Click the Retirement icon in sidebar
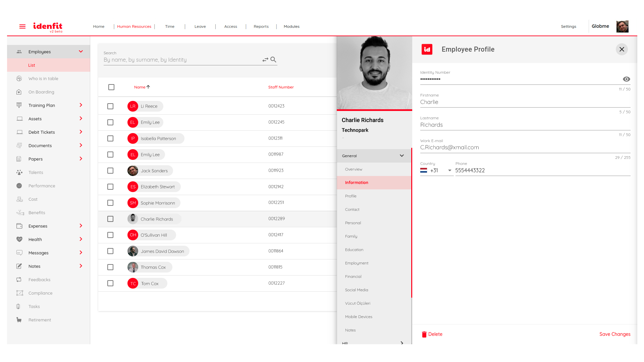 (19, 320)
